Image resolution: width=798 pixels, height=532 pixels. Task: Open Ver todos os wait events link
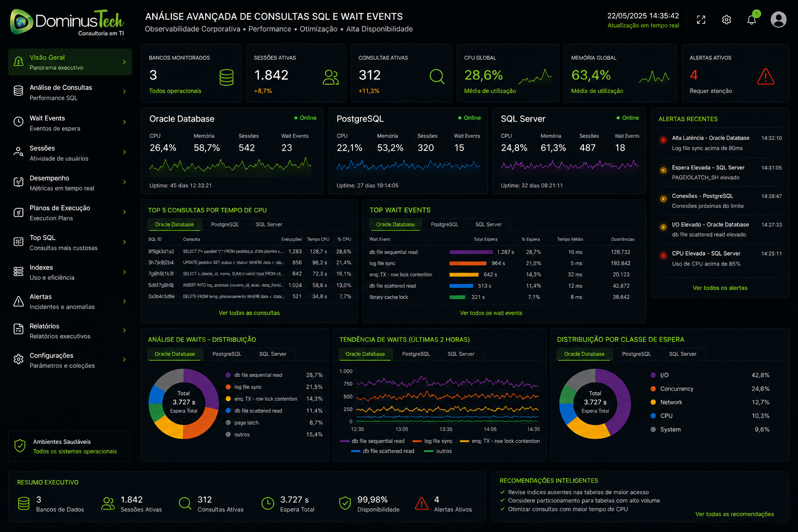[x=491, y=313]
